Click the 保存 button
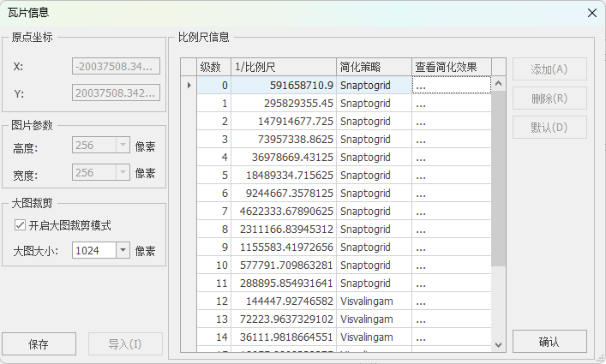 38,344
